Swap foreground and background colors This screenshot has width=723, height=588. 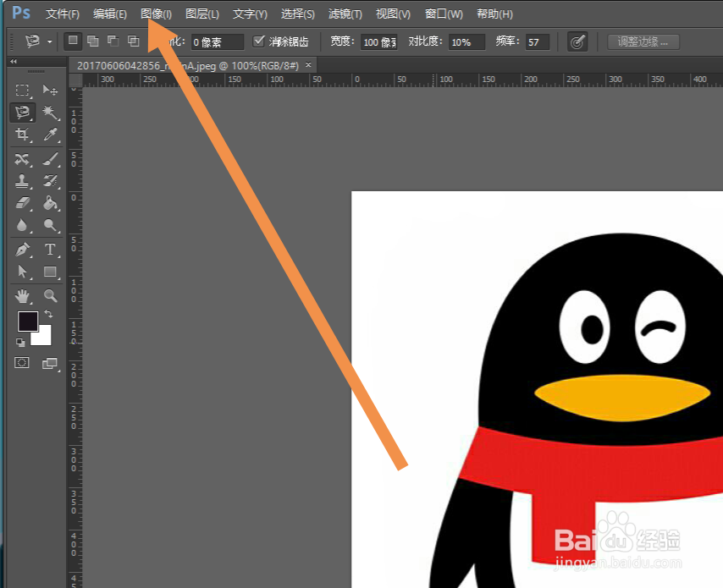[x=48, y=314]
